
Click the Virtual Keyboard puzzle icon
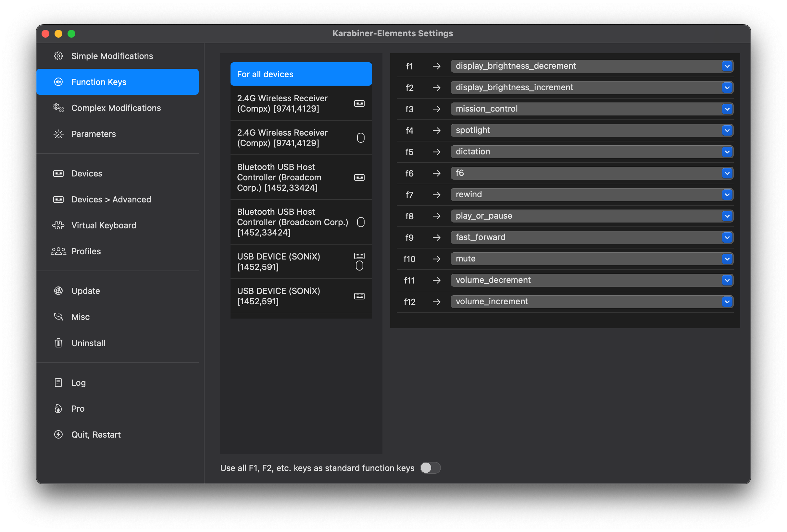[x=58, y=225]
